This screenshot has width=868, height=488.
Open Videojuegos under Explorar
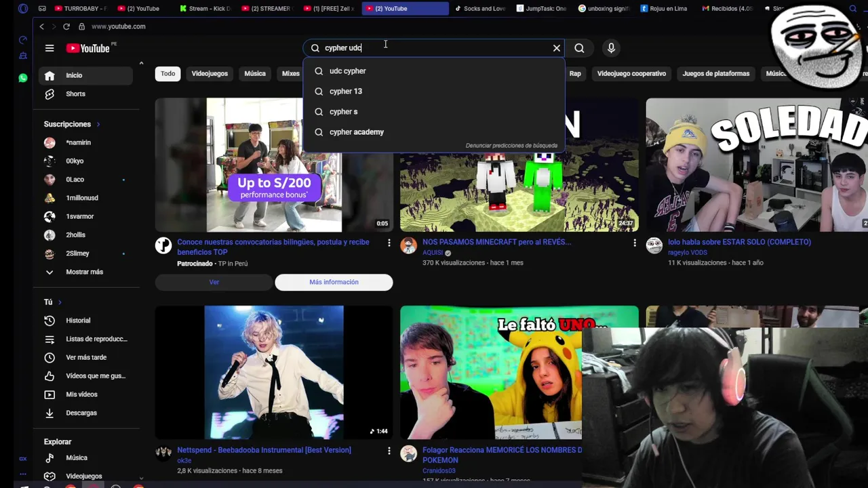coord(83,476)
